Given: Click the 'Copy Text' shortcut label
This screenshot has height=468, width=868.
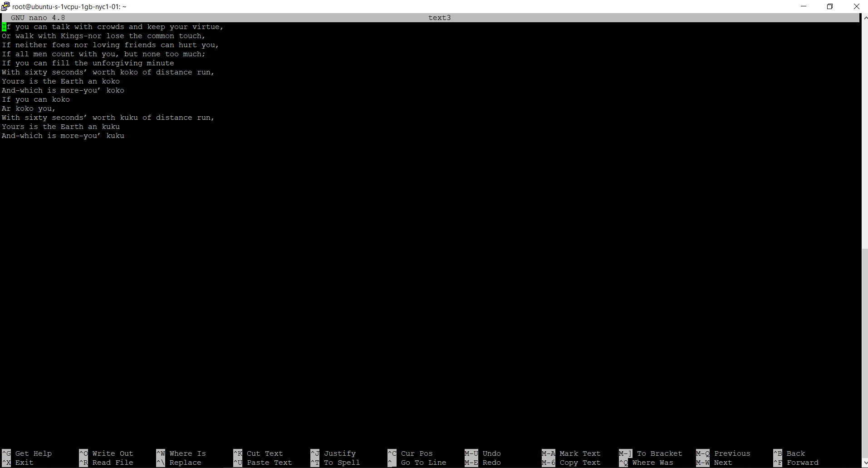Looking at the screenshot, I should tap(580, 463).
